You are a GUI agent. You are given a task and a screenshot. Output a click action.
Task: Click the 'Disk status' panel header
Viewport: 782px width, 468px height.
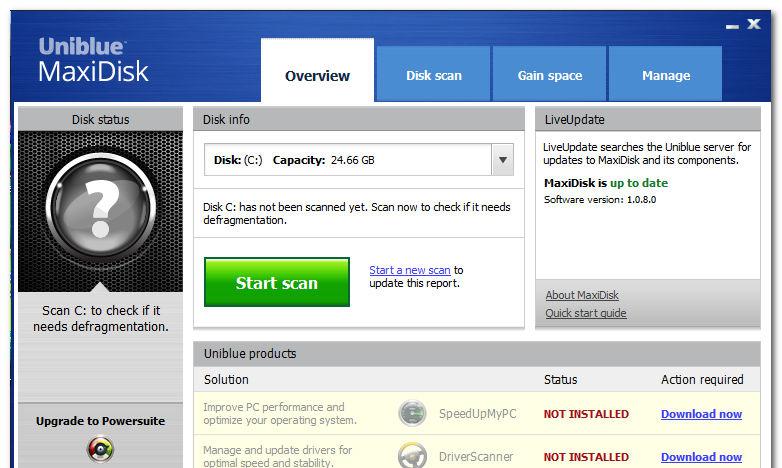pyautogui.click(x=100, y=119)
